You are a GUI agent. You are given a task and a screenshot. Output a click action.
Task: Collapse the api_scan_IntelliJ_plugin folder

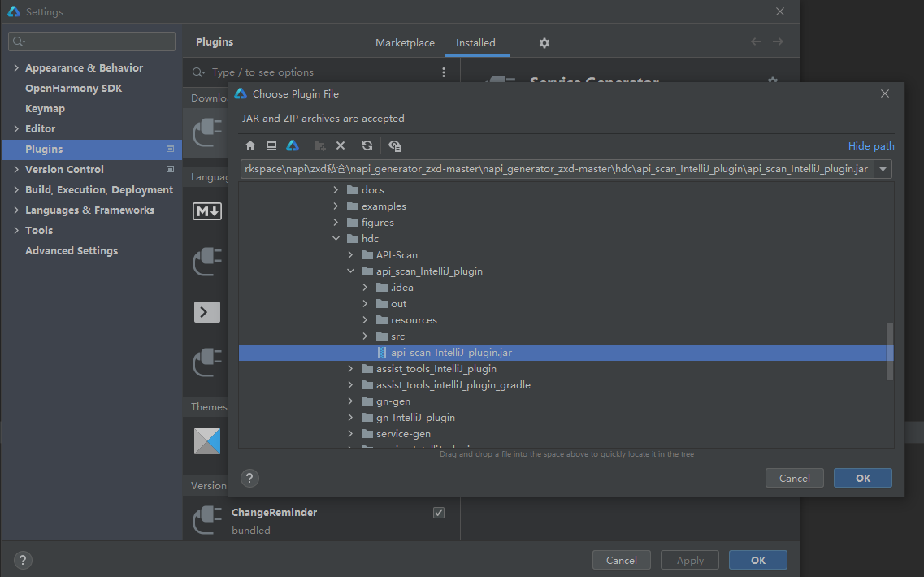click(x=350, y=271)
